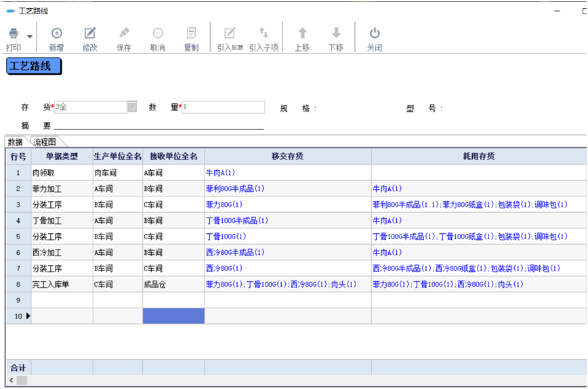The width and height of the screenshot is (588, 389).
Task: Click the 取消 cancel icon
Action: pyautogui.click(x=158, y=33)
